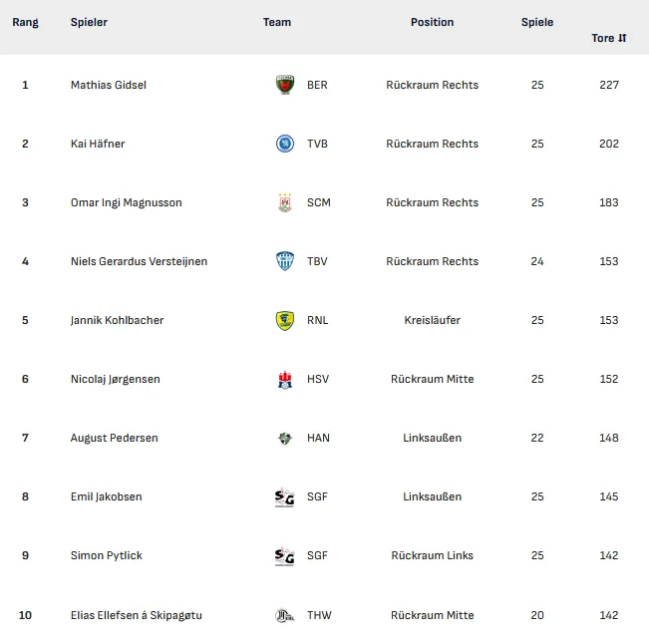649x644 pixels.
Task: Click the SC Magdeburg team logo
Action: pos(285,202)
